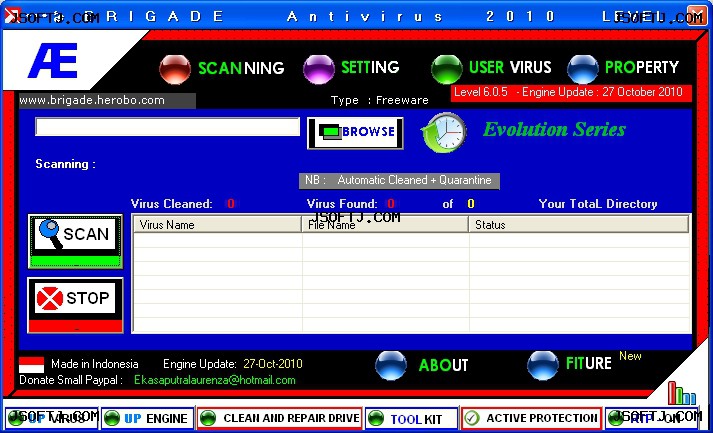This screenshot has width=713, height=433.
Task: Click the blue orb beside PROPERTY
Action: tap(582, 69)
